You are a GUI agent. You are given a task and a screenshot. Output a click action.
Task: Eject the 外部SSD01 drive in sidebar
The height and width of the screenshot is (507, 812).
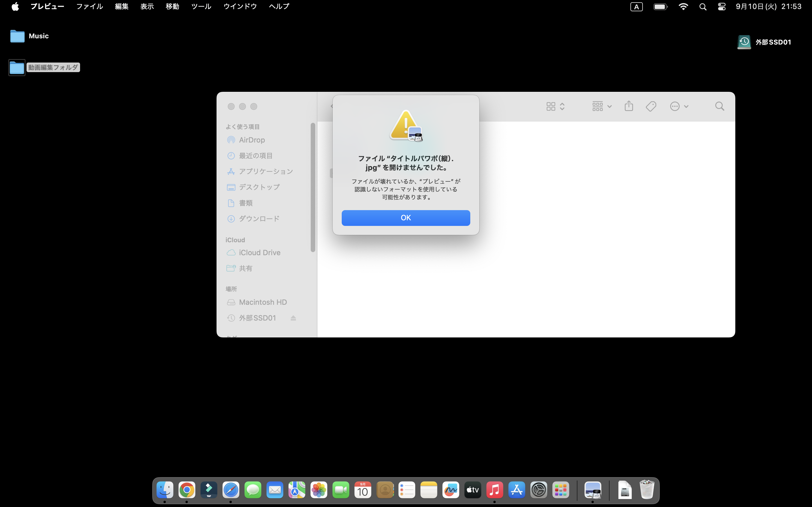[293, 318]
